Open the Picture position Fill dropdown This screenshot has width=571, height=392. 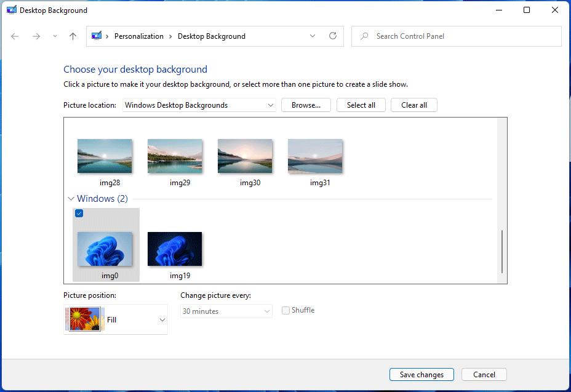(116, 319)
